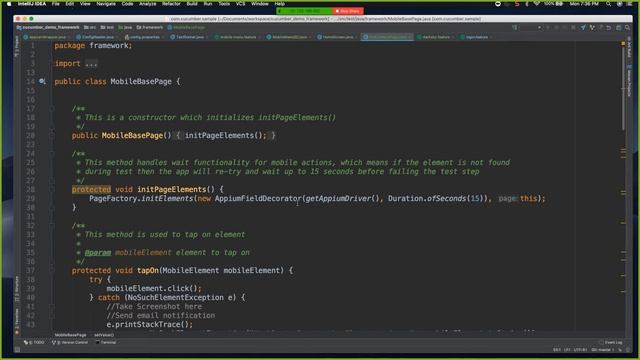640x360 pixels.
Task: Click the LF line separator status entry
Action: 567,350
